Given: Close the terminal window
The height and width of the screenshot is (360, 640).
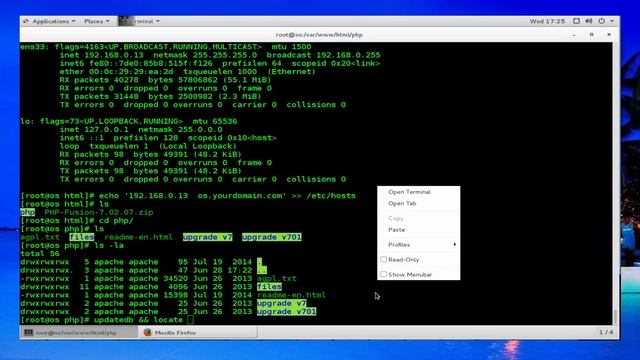Looking at the screenshot, I should pyautogui.click(x=609, y=35).
